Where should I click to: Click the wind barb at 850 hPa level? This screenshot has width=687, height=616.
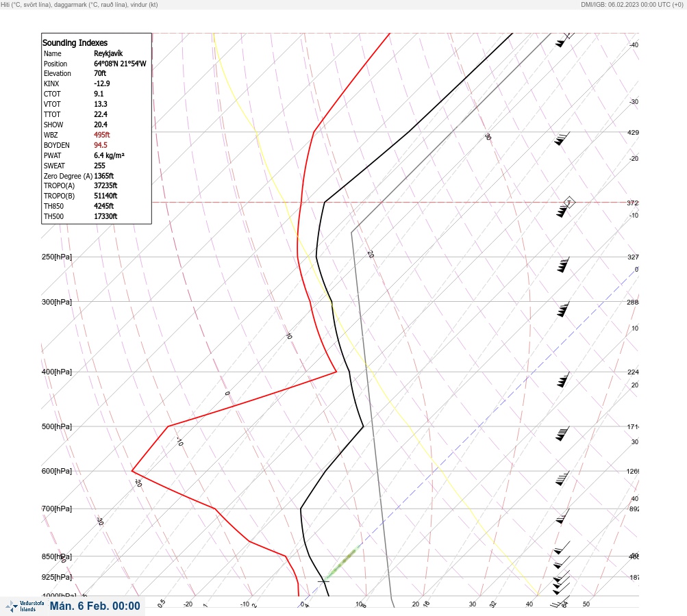(x=562, y=562)
